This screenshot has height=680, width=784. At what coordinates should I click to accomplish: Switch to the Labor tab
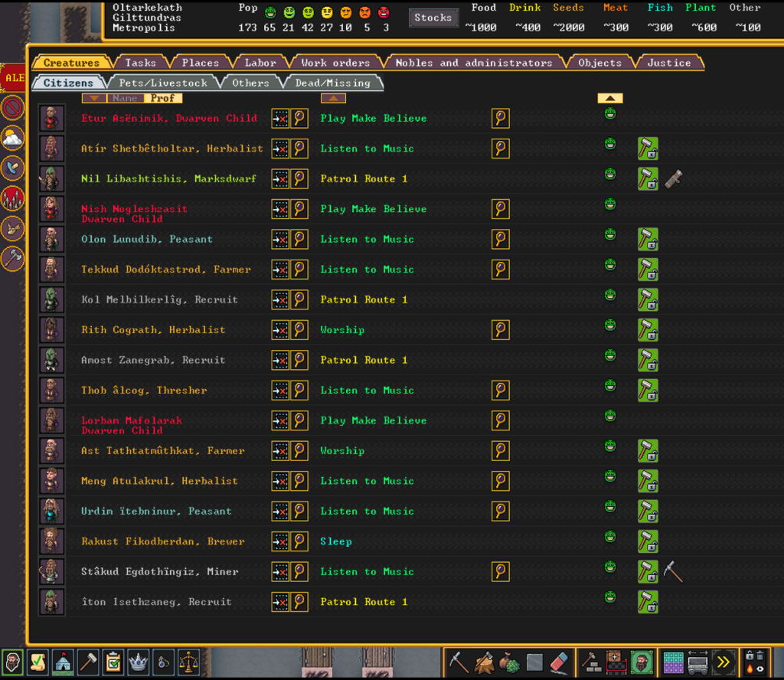260,63
